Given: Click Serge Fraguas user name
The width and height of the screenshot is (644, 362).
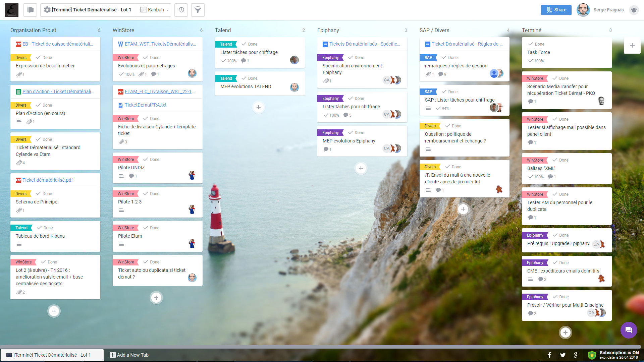Looking at the screenshot, I should [608, 10].
